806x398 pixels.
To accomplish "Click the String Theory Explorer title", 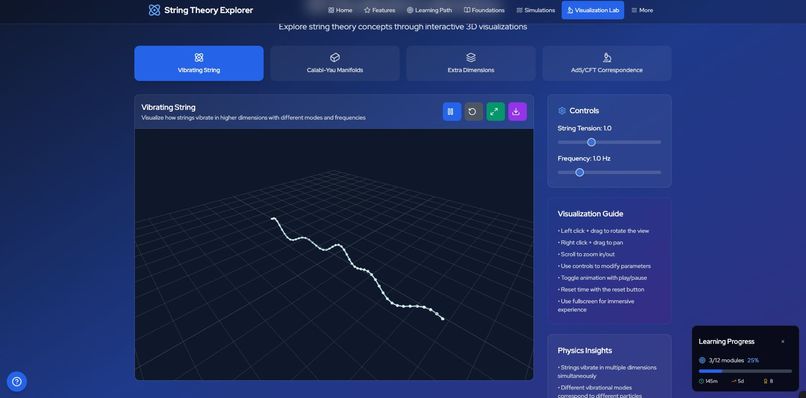I will pyautogui.click(x=208, y=10).
